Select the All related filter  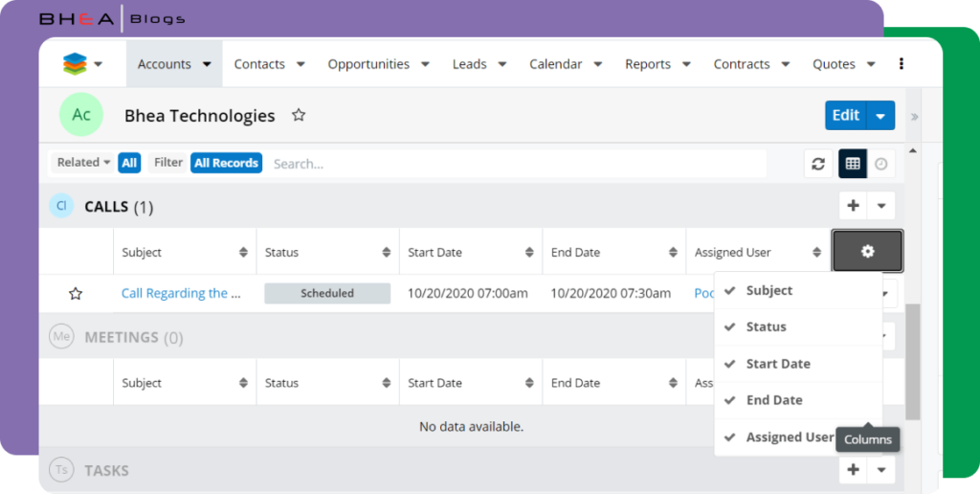[129, 163]
